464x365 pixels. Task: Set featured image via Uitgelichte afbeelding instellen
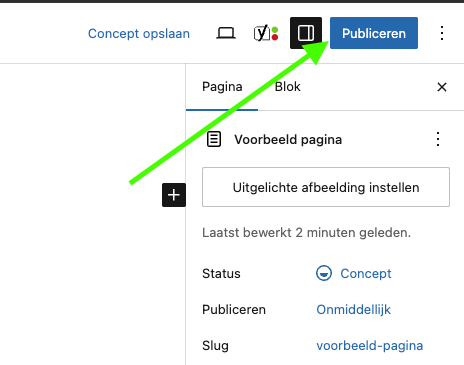coord(326,187)
